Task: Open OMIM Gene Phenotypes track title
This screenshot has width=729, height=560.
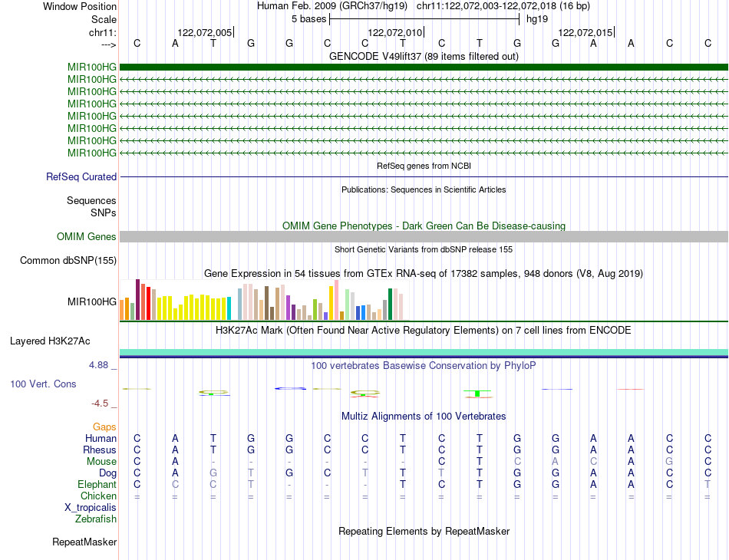Action: point(424,226)
